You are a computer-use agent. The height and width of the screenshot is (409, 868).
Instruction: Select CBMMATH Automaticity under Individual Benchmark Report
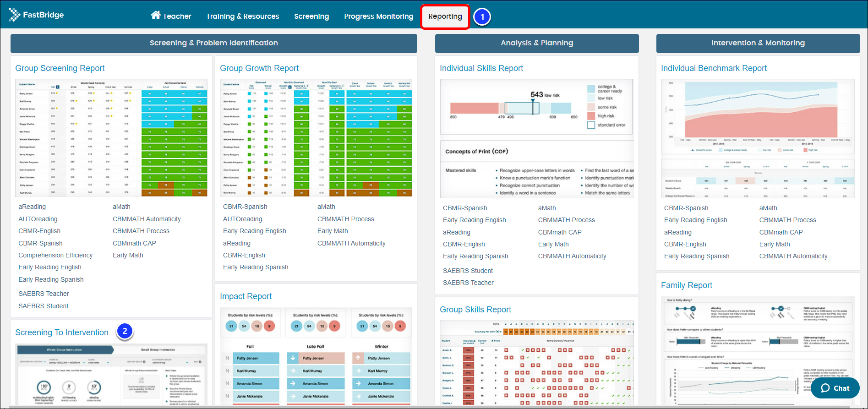(x=793, y=256)
